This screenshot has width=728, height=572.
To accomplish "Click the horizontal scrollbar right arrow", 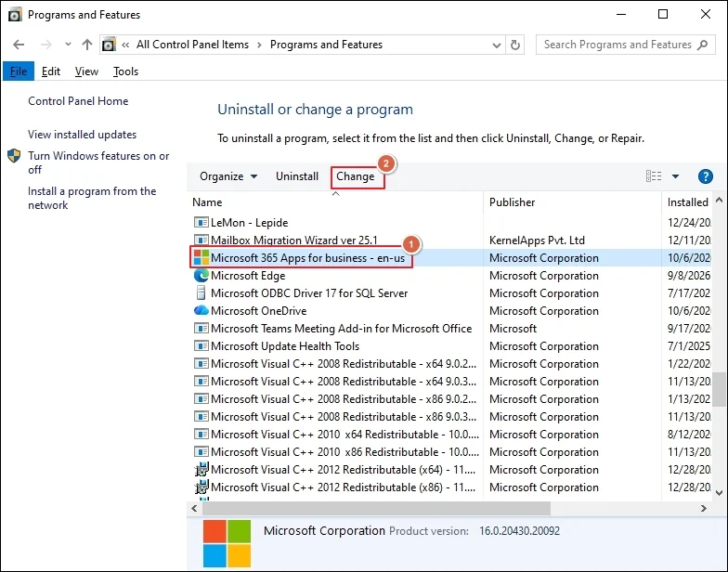I will tap(704, 509).
